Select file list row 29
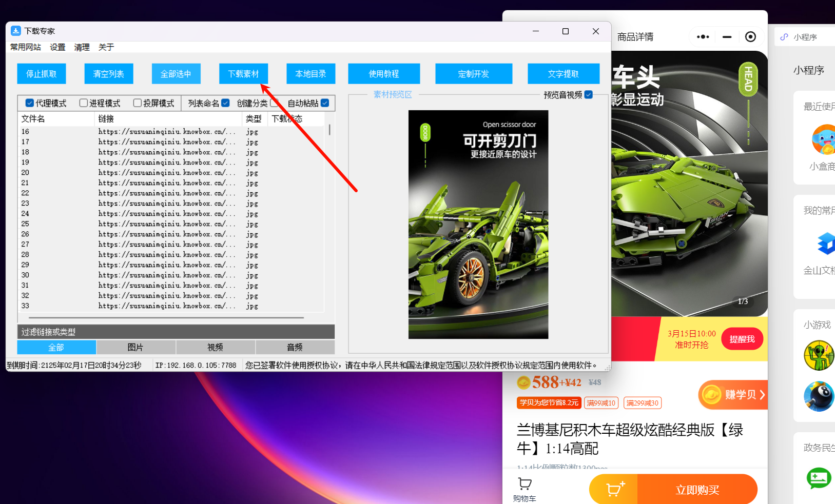The image size is (835, 504). [x=172, y=265]
